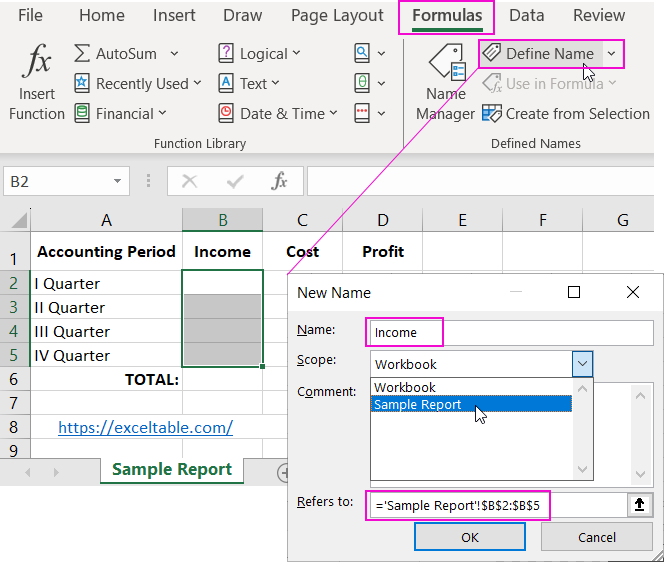Viewport: 664px width, 562px height.
Task: Open the Financial functions menu
Action: tap(120, 114)
